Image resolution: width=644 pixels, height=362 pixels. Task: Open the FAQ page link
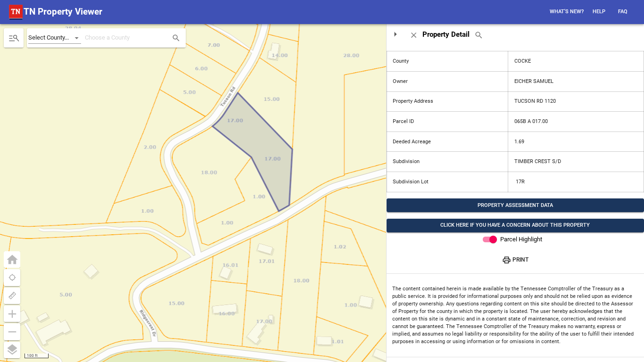[x=622, y=12]
